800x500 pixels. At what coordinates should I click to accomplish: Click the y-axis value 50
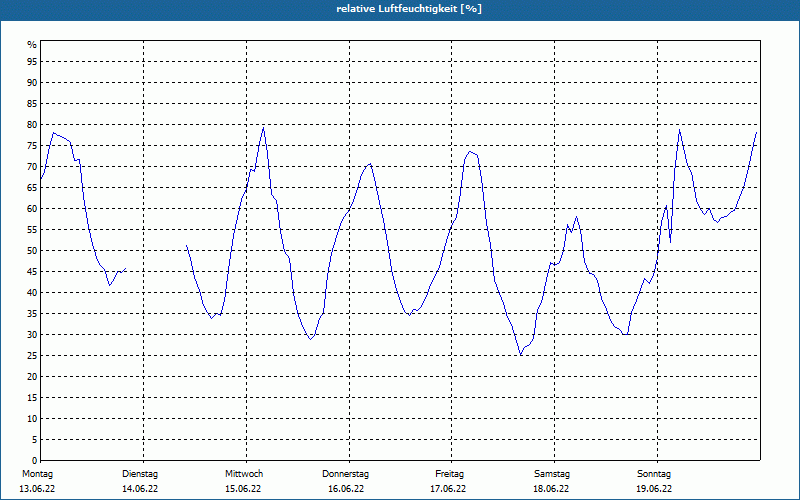coord(32,251)
